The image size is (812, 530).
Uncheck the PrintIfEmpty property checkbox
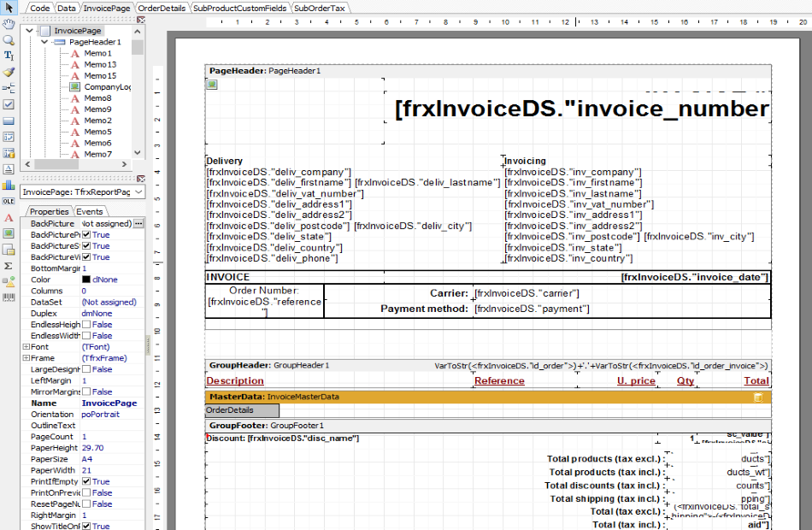click(86, 481)
